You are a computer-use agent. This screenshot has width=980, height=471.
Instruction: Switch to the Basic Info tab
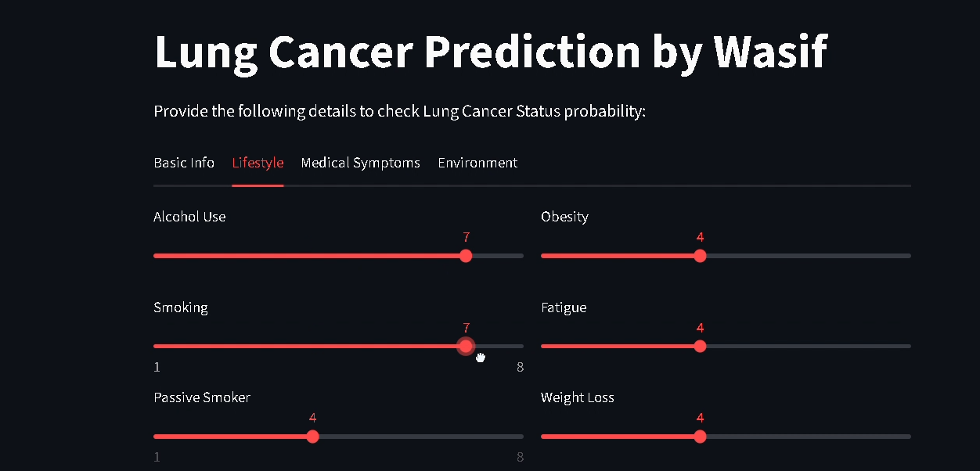point(184,163)
